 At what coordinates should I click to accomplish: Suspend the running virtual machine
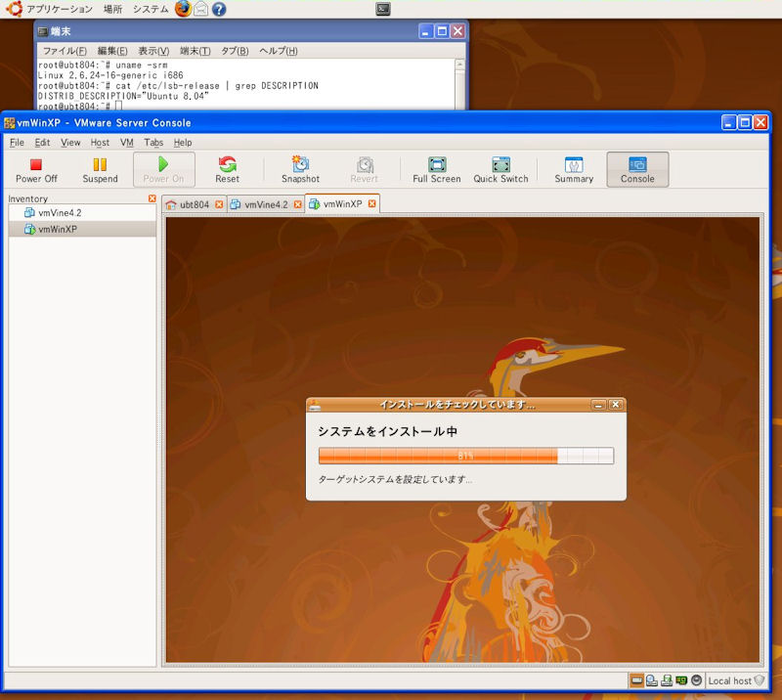coord(100,170)
